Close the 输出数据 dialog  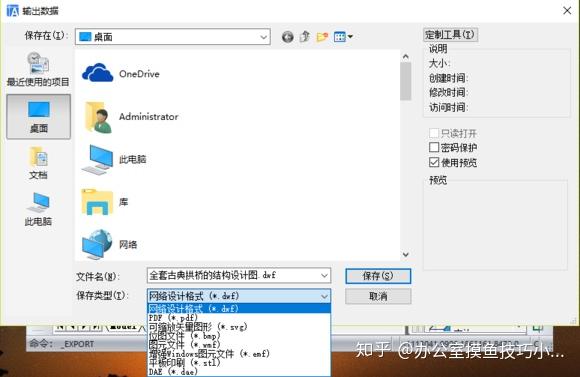(567, 10)
